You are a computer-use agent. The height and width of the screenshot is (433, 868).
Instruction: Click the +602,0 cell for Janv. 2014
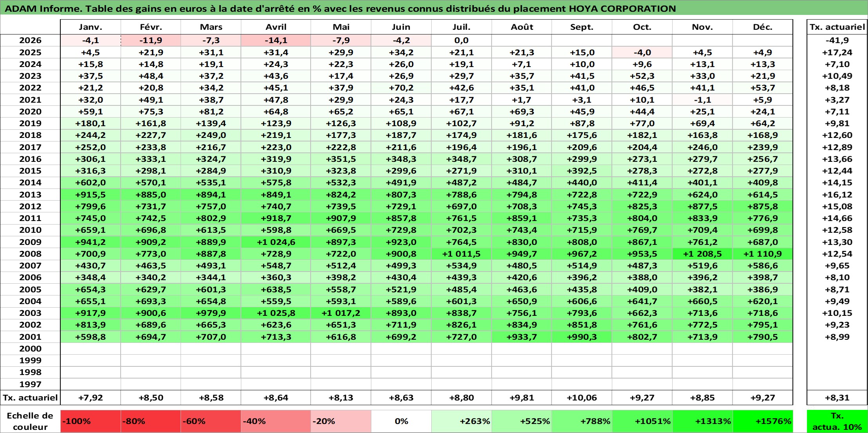[90, 183]
